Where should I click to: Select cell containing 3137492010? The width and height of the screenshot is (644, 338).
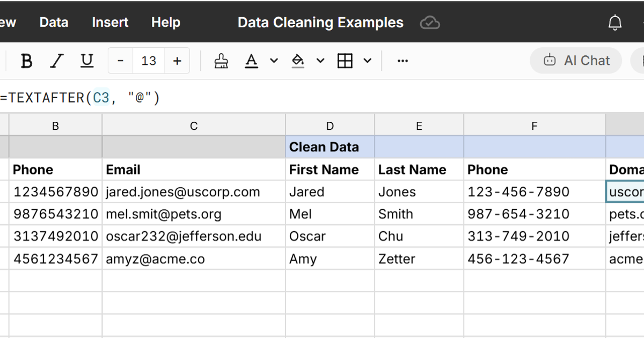[x=55, y=237]
